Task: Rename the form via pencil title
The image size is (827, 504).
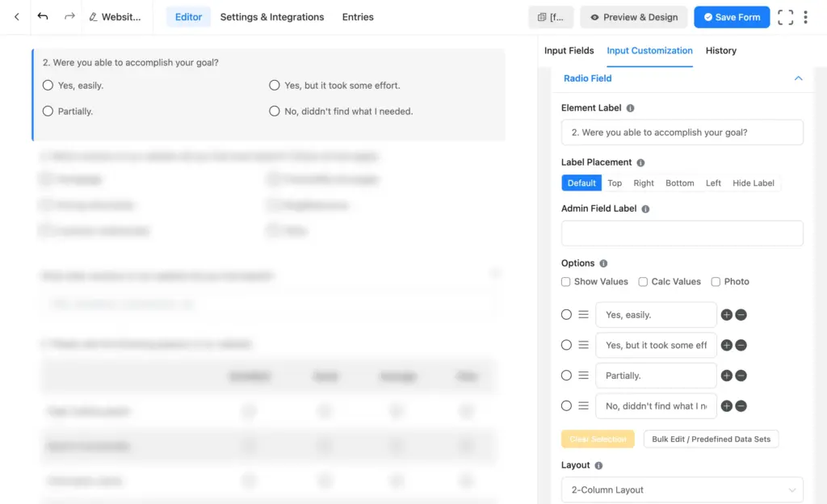Action: (115, 17)
